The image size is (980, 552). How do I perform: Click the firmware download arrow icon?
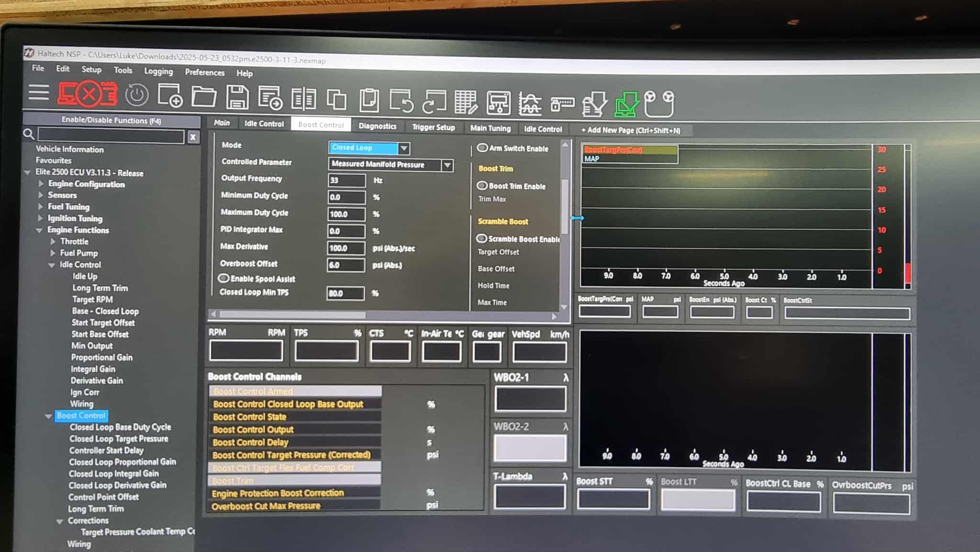pyautogui.click(x=594, y=104)
